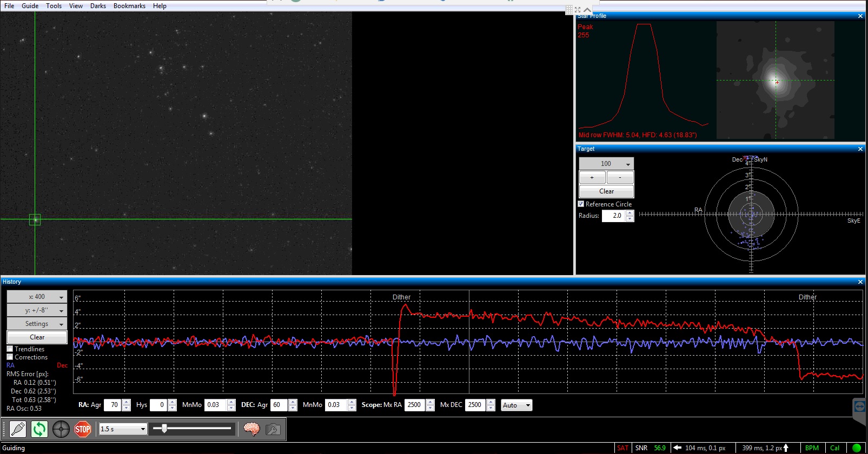Click the fullscreen expand arrows icon
This screenshot has height=454, width=868.
(x=578, y=10)
